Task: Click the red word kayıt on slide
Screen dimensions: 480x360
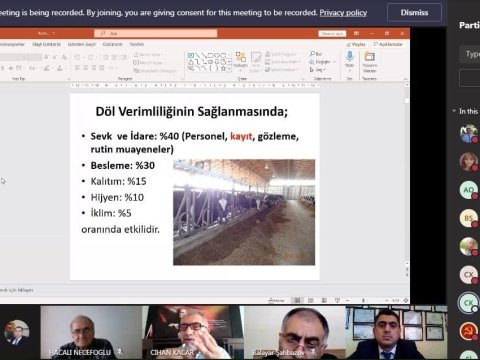Action: point(241,136)
